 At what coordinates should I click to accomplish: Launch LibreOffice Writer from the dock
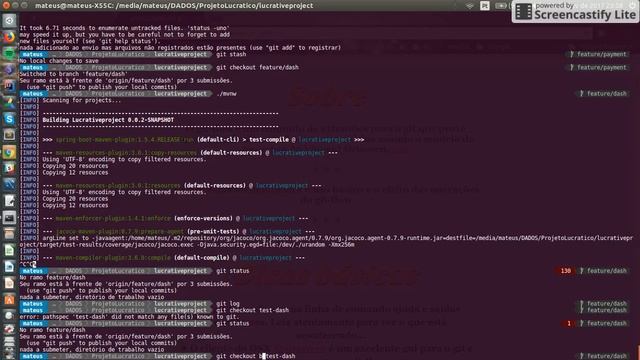click(x=9, y=267)
